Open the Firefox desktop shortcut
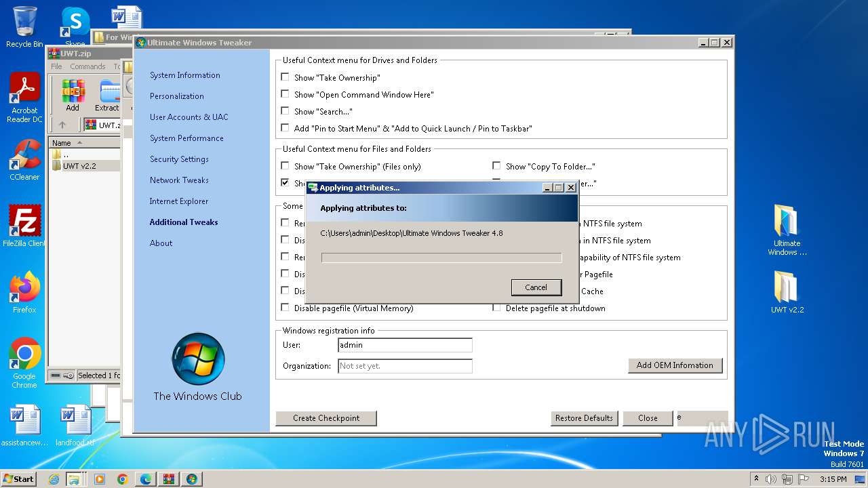This screenshot has height=488, width=868. pyautogui.click(x=24, y=293)
